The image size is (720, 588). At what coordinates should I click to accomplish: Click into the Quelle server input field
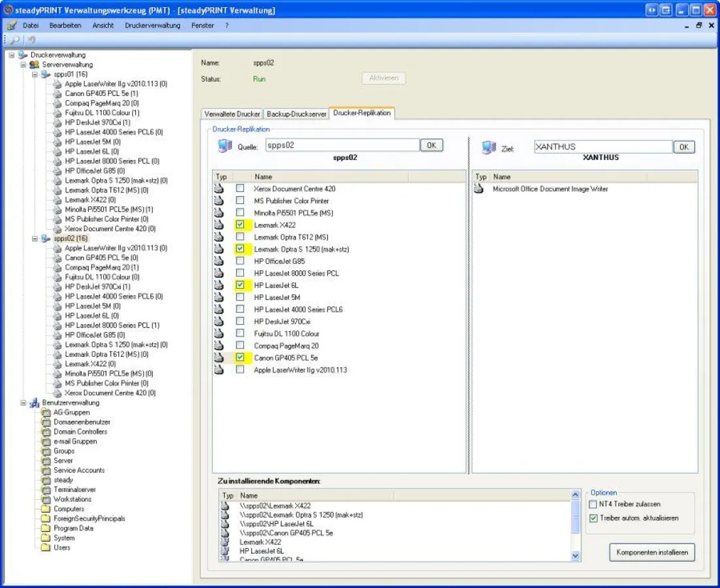click(x=342, y=145)
